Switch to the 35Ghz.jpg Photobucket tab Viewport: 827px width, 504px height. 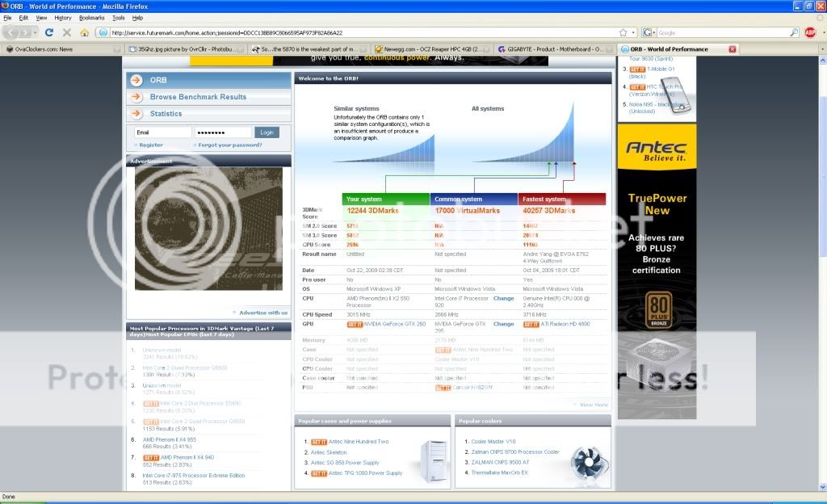tap(187, 49)
